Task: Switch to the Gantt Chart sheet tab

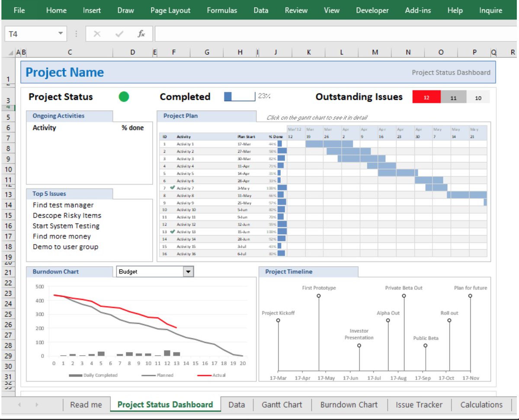Action: 282,404
